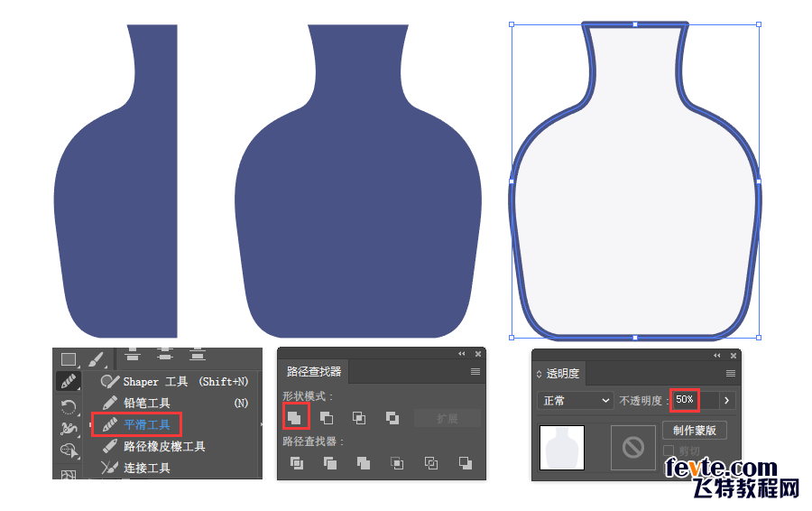Image resolution: width=812 pixels, height=511 pixels.
Task: Choose 平滑工具 from the flyout menu
Action: (x=137, y=424)
